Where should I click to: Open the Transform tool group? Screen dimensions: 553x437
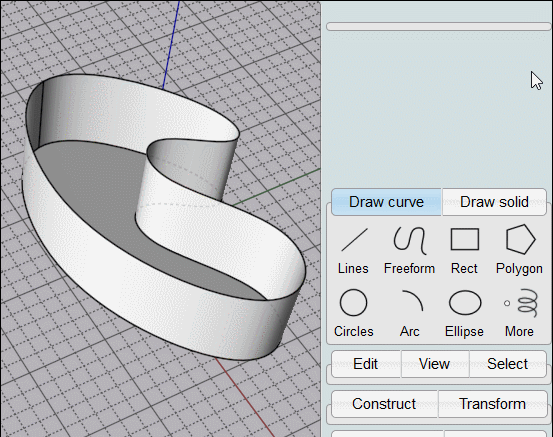[493, 404]
